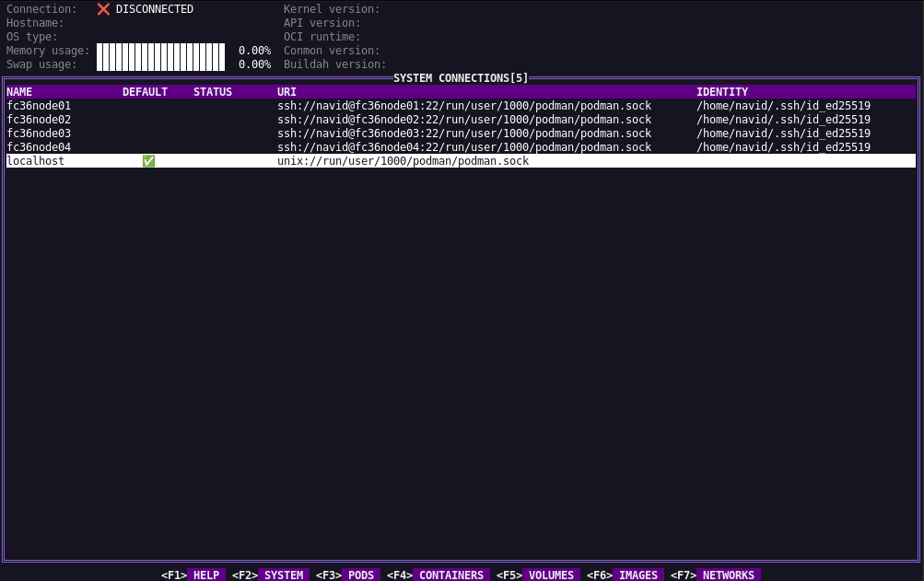Click the URI column header
Viewport: 924px width, 581px height.
287,92
